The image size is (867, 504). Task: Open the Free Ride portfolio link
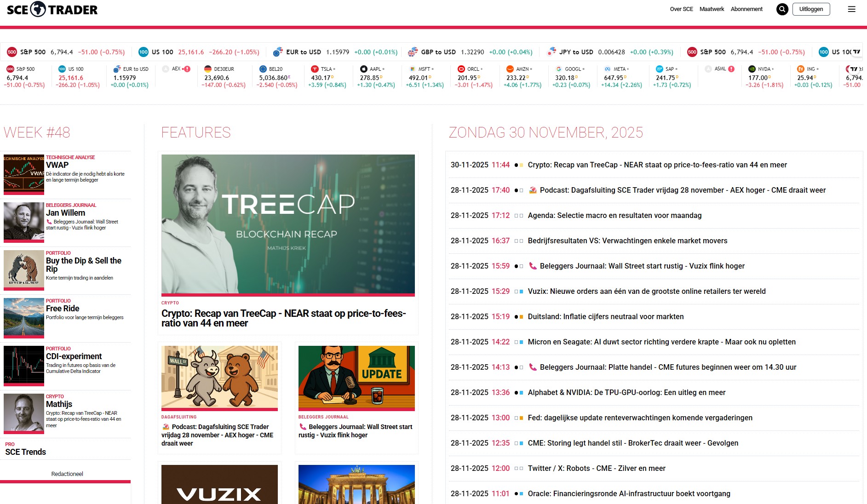(x=63, y=309)
